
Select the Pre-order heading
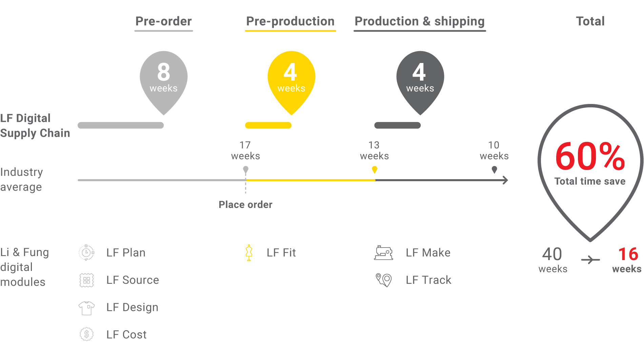click(163, 21)
